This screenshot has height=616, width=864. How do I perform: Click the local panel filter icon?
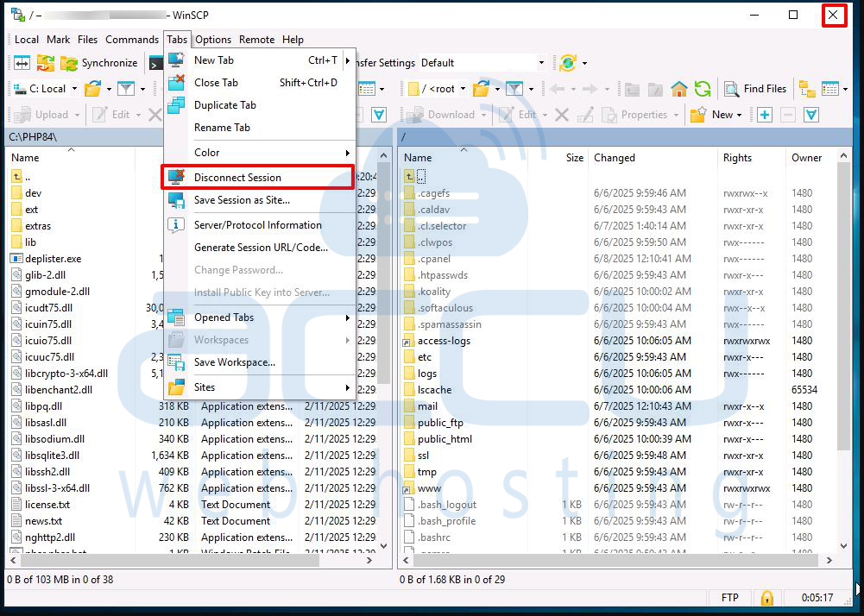coord(126,89)
